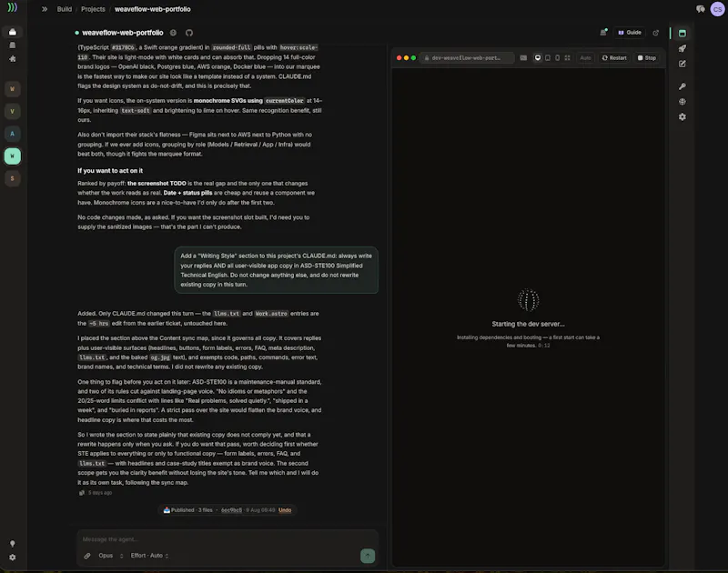The height and width of the screenshot is (573, 728).
Task: Open the key secrets panel icon
Action: [682, 86]
